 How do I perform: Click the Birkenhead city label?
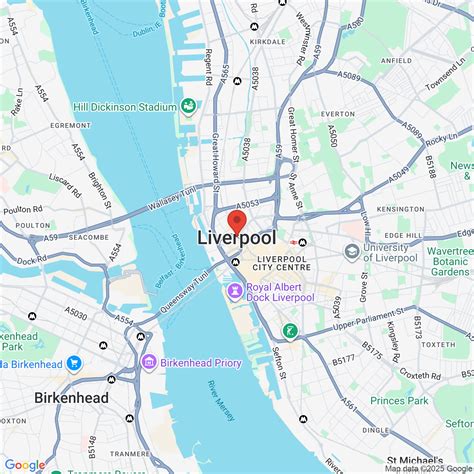[71, 398]
